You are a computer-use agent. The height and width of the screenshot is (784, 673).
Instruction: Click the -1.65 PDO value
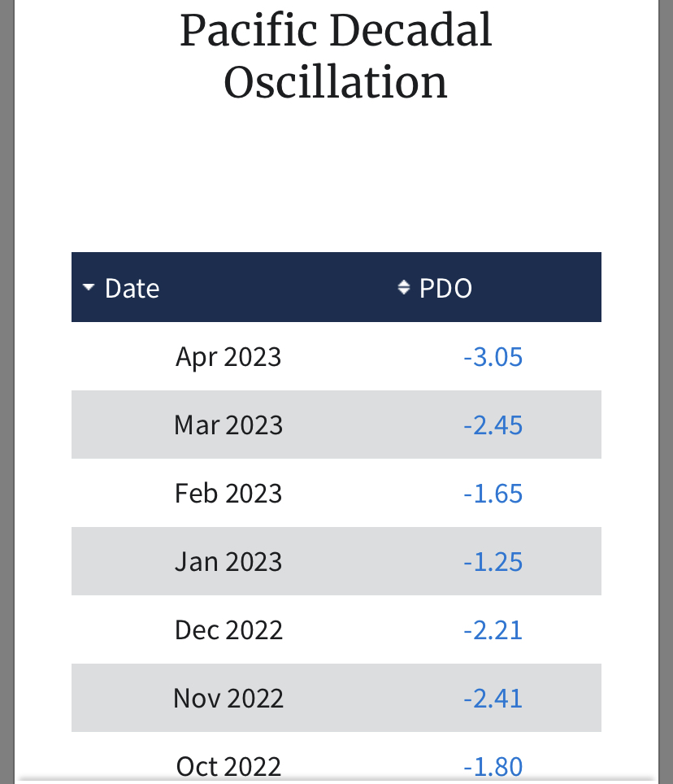click(493, 494)
